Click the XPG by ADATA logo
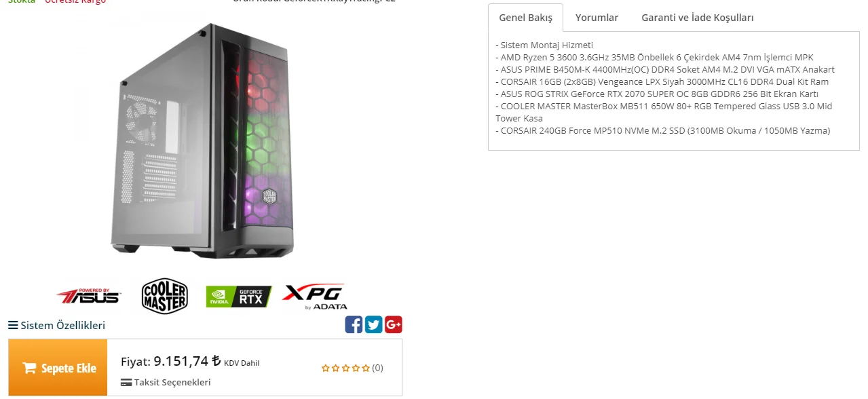The image size is (868, 399). [x=314, y=297]
